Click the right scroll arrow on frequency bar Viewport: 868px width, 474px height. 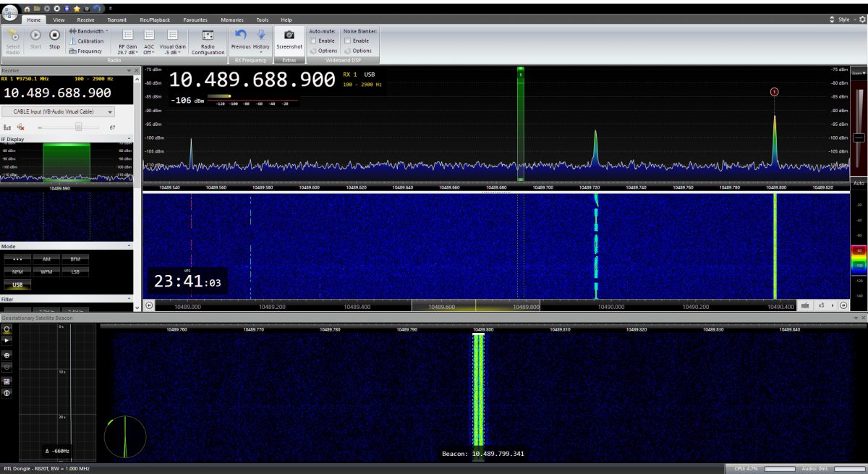(x=843, y=305)
